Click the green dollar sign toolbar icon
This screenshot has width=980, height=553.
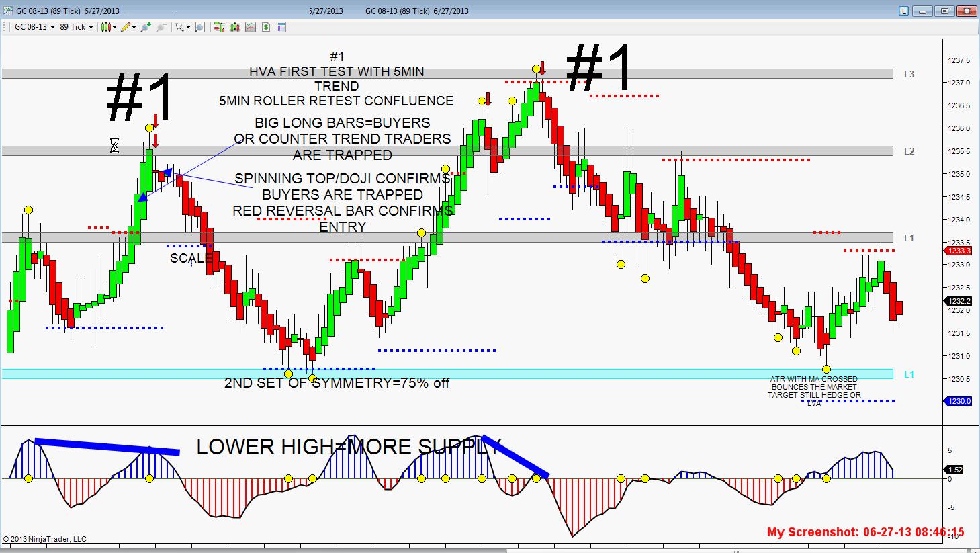pos(266,27)
